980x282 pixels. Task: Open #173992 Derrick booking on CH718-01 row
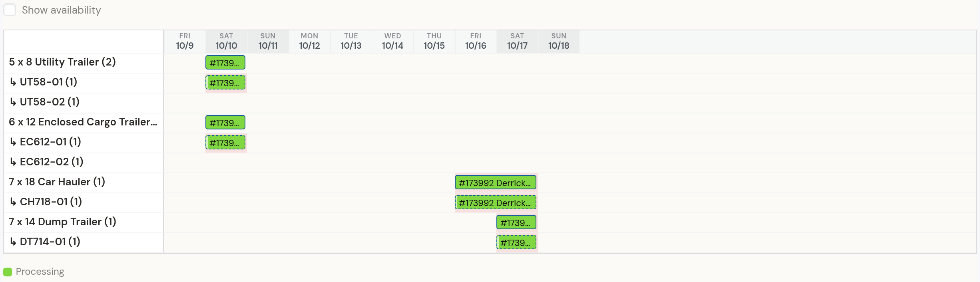point(496,203)
